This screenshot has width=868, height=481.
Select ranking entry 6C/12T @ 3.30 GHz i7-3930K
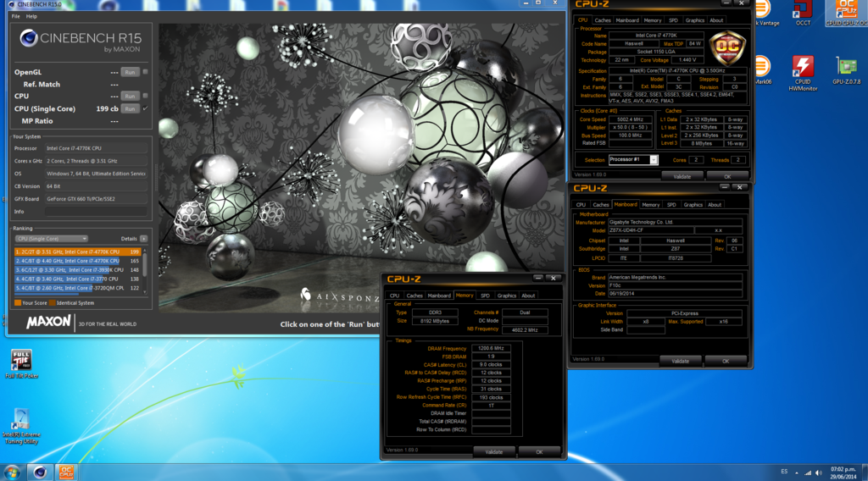(x=77, y=270)
